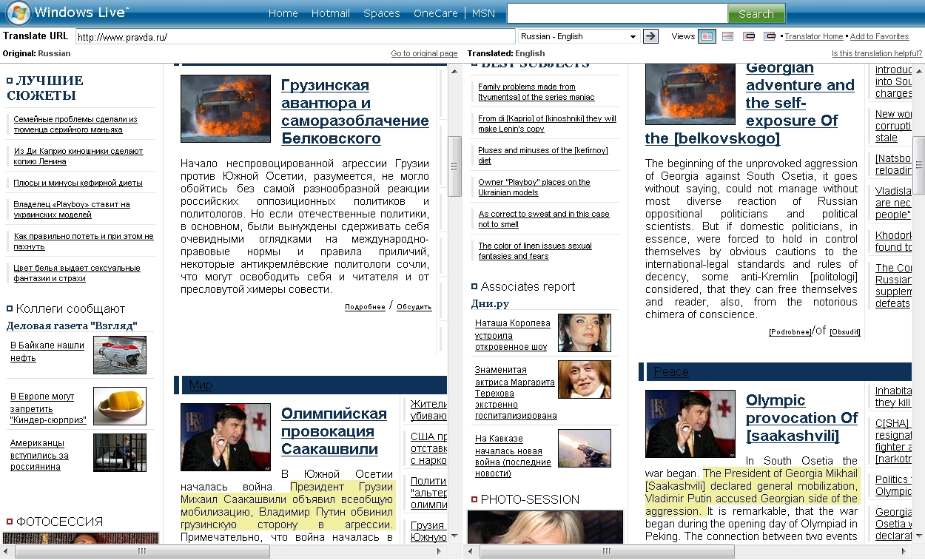The width and height of the screenshot is (925, 560).
Task: Open the Hotmail tab
Action: 330,13
